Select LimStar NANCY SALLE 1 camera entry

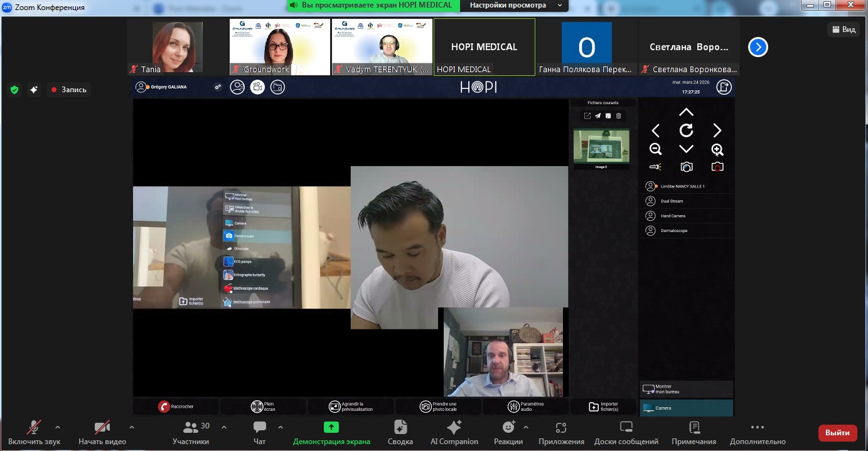click(682, 186)
